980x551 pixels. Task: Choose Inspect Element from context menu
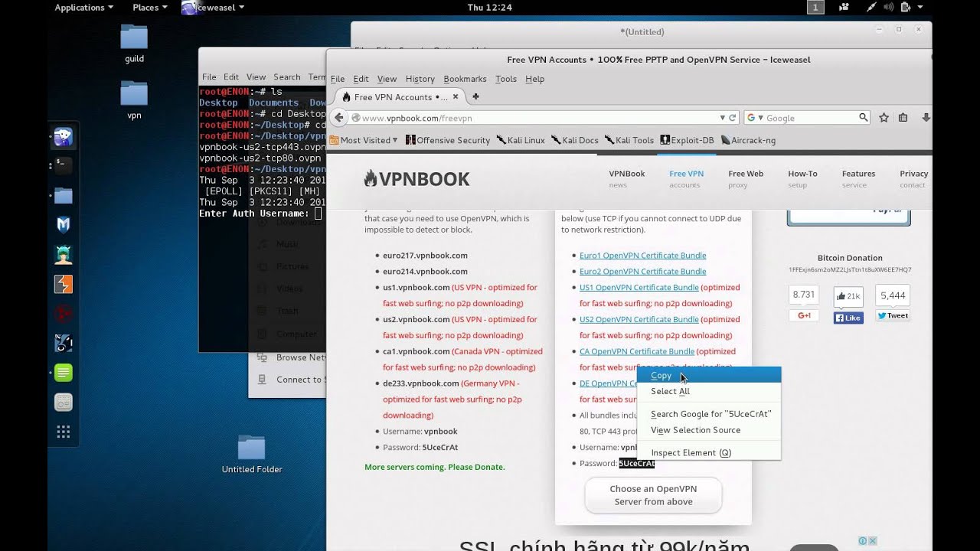pos(709,452)
